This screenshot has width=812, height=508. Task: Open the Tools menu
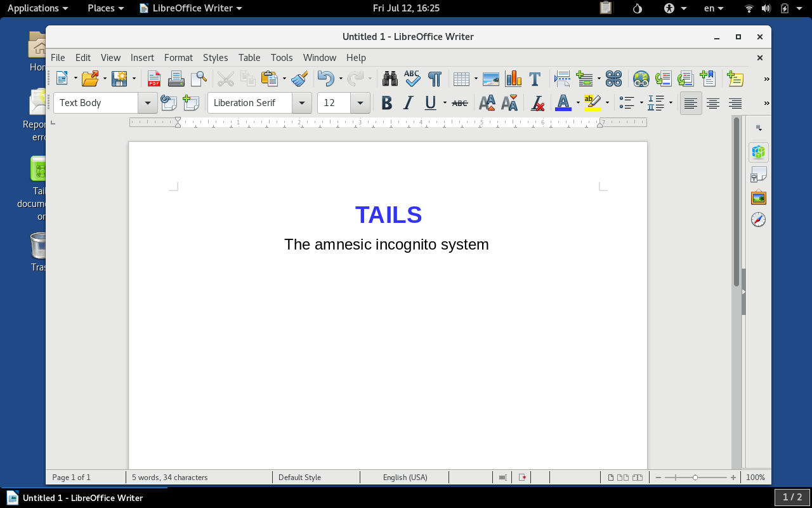282,57
